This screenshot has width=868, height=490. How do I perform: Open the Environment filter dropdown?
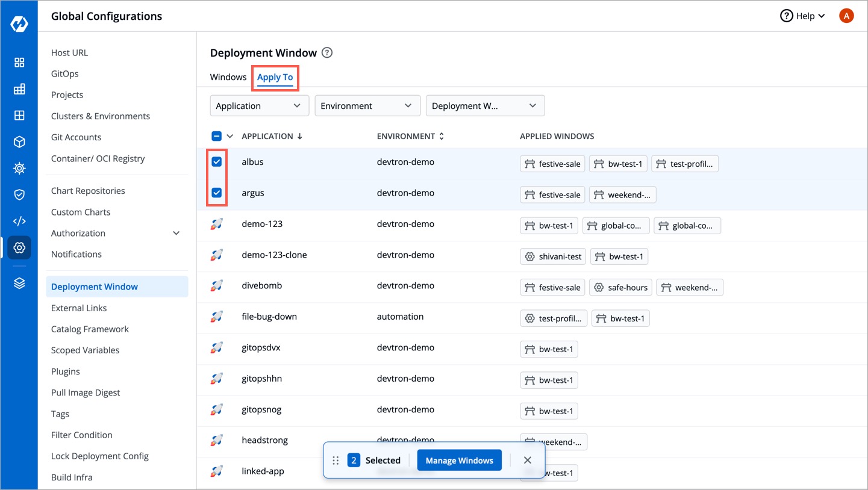click(x=367, y=105)
